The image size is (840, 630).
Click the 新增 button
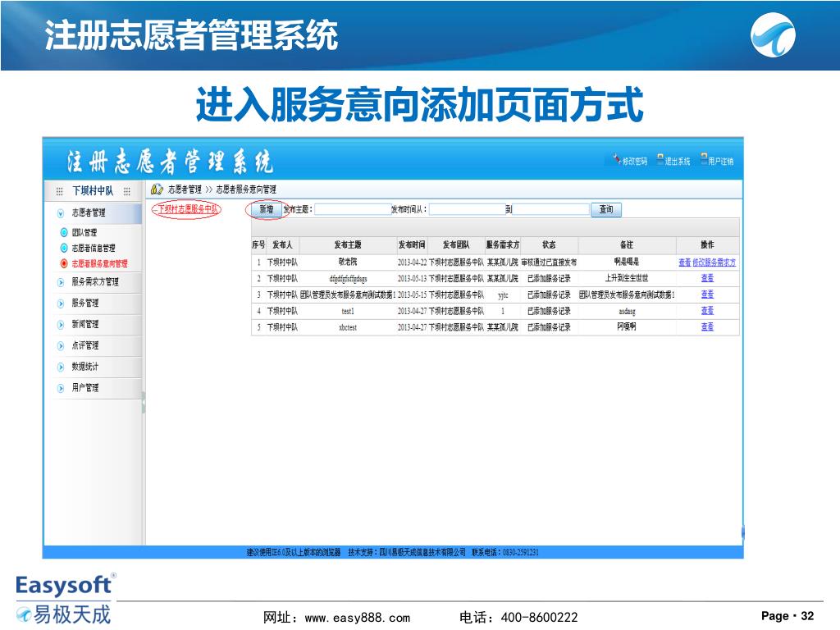pos(266,210)
